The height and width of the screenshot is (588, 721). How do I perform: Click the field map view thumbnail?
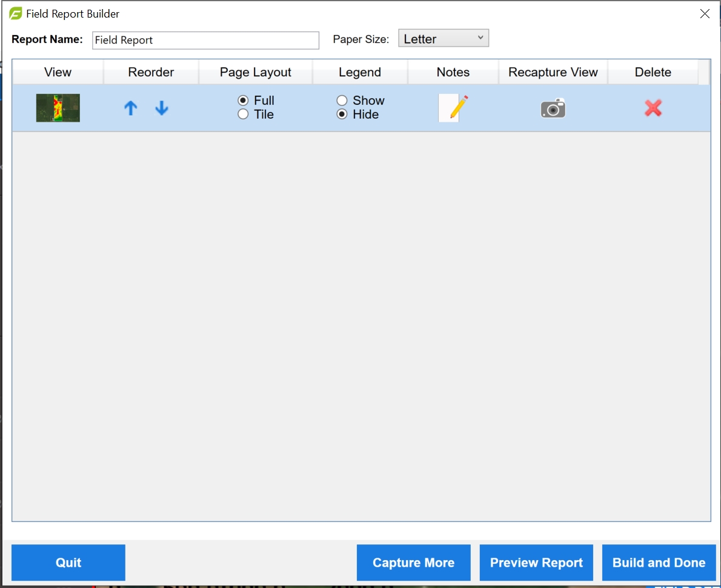[x=58, y=108]
